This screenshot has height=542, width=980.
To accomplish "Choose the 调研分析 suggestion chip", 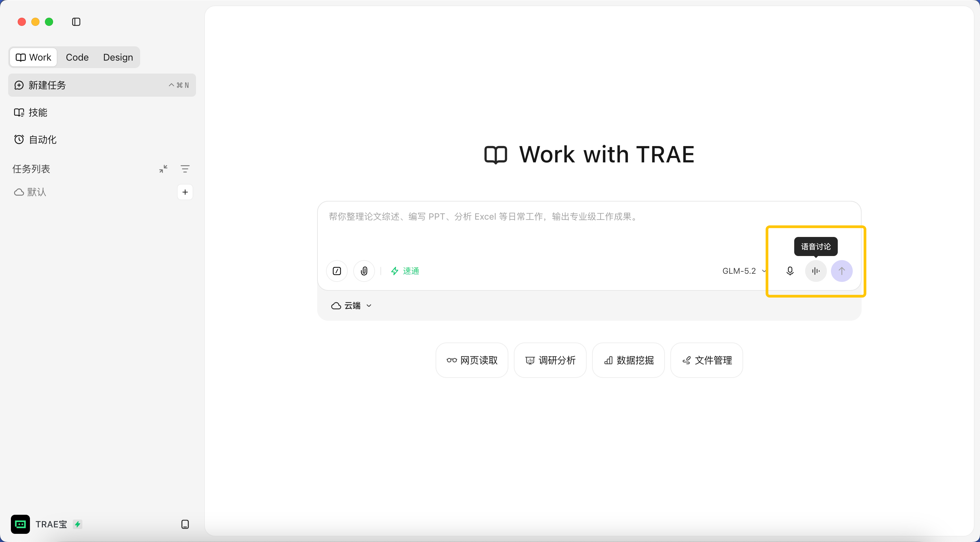I will click(550, 360).
